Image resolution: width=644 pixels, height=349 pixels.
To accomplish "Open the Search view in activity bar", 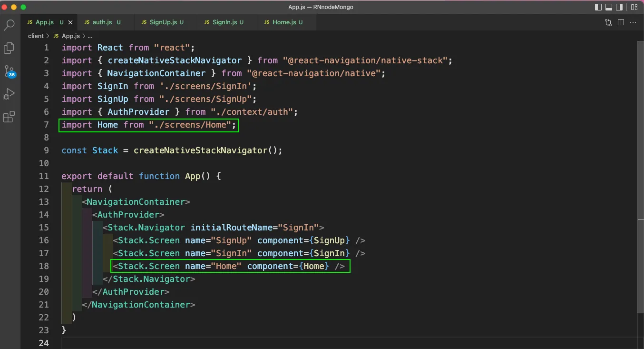I will point(9,25).
